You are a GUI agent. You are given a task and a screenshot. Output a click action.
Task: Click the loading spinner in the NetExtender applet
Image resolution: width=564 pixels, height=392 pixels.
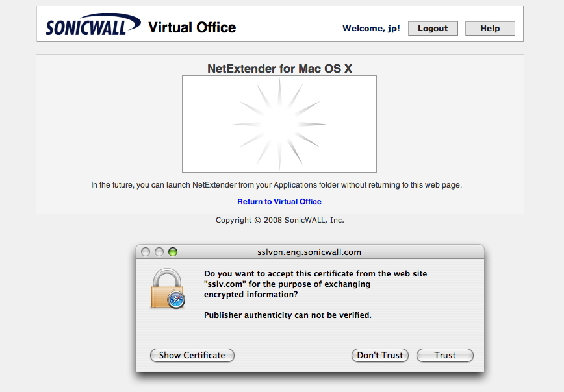point(279,124)
